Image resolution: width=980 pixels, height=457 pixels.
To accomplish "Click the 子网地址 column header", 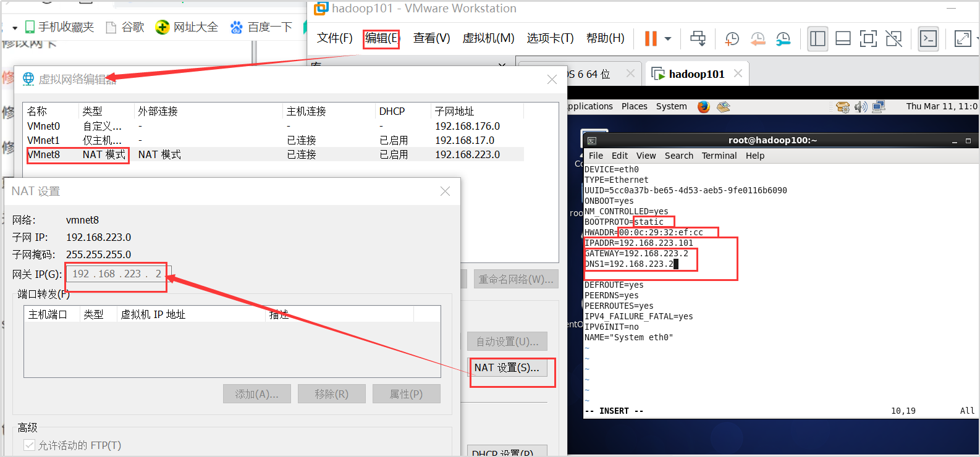I will click(x=477, y=111).
